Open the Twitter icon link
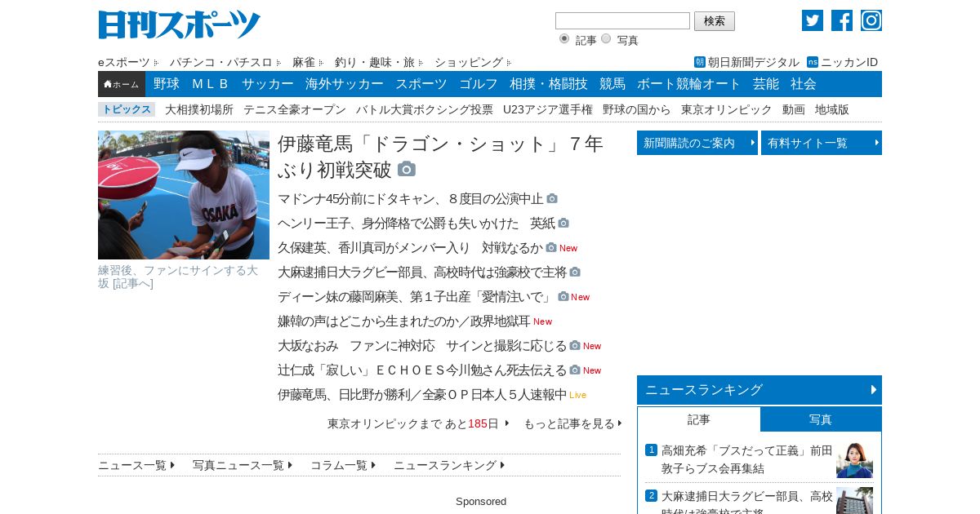Screen dimensions: 980x514 (x=813, y=20)
